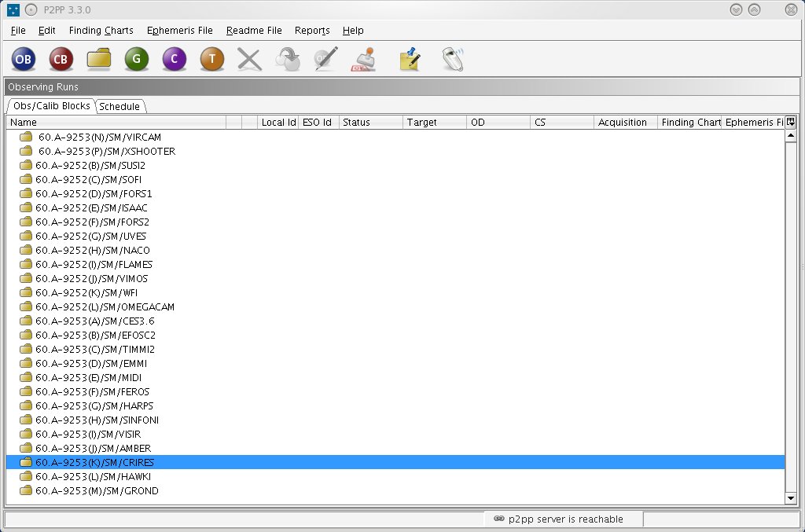Screen dimensions: 805x532
Task: Click the OB new observation block icon
Action: click(x=23, y=59)
